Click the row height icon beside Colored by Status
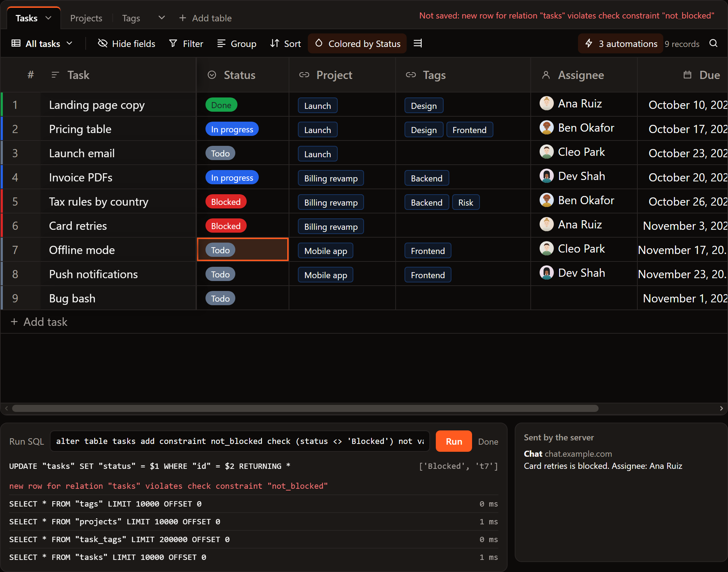This screenshot has height=572, width=728. (418, 43)
